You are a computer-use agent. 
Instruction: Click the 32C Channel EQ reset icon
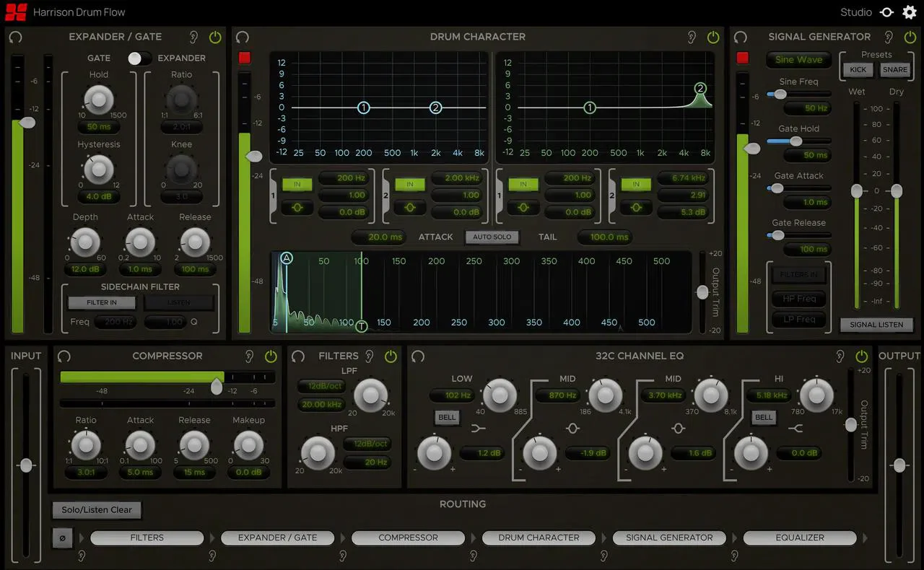[x=418, y=356]
